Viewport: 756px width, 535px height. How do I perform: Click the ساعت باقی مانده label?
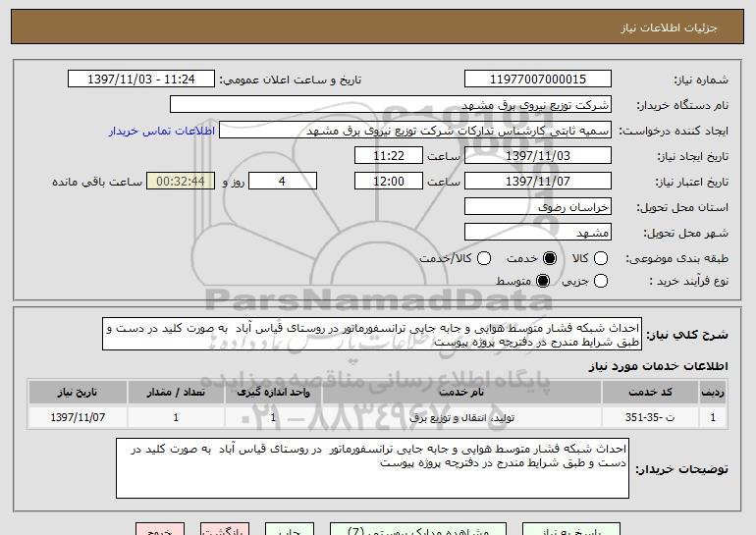(x=97, y=182)
